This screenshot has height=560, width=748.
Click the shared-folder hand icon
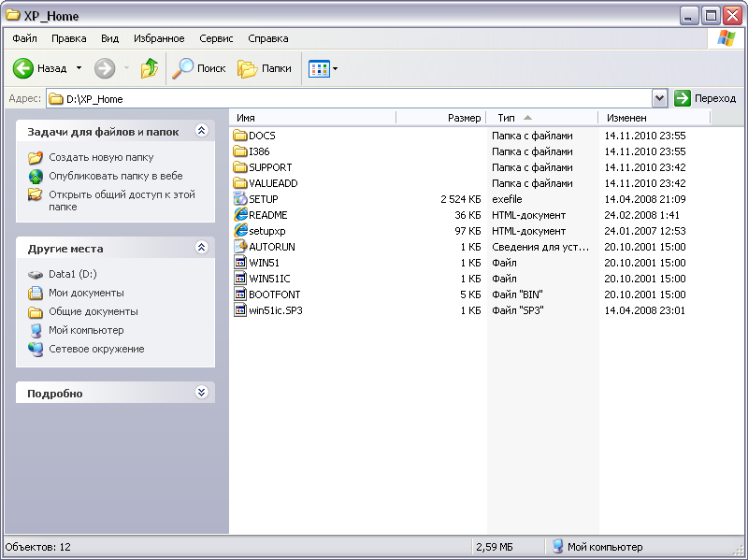coord(36,194)
